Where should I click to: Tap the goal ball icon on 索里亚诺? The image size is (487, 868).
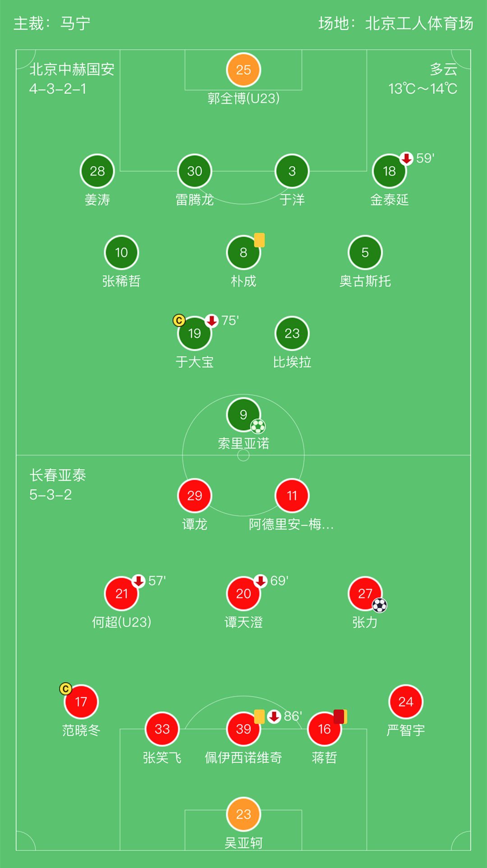[x=258, y=426]
